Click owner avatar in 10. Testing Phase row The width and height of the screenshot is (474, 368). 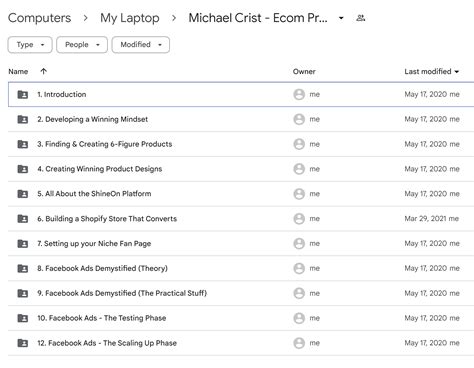tap(299, 318)
